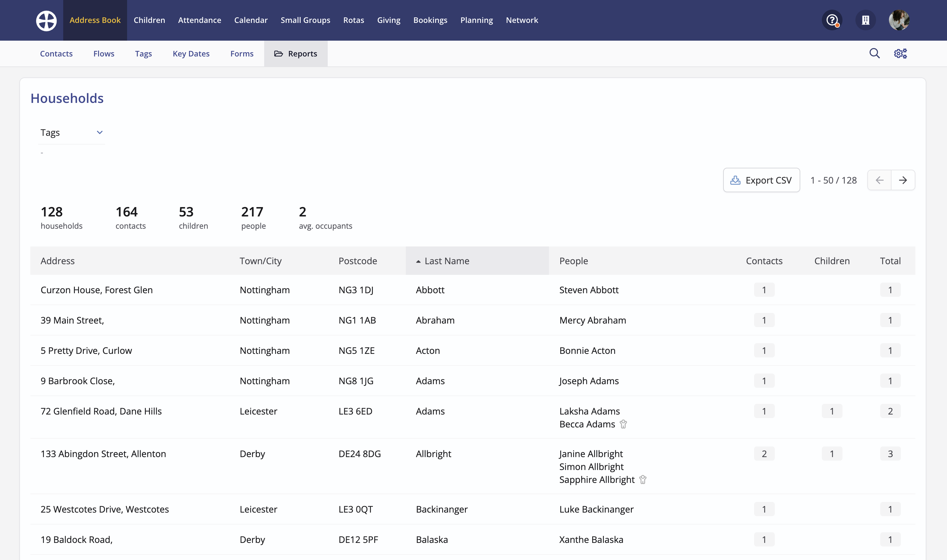Open the Bookings module

click(430, 20)
